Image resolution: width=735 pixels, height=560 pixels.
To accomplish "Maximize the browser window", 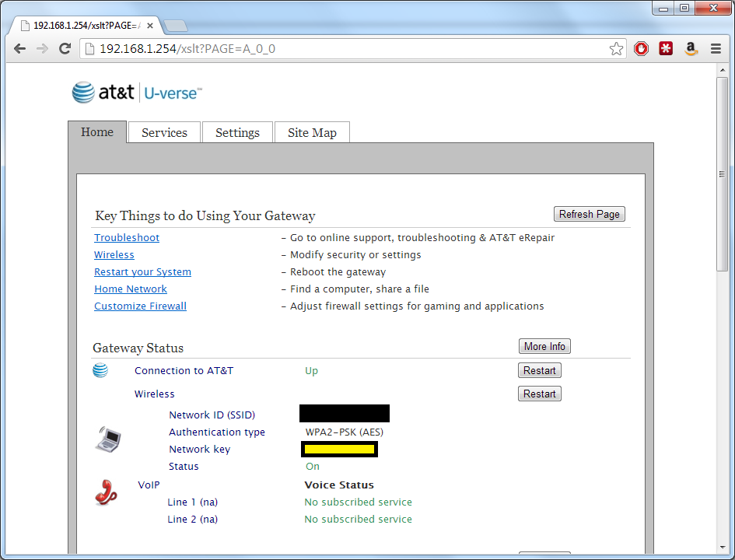I will click(x=684, y=9).
